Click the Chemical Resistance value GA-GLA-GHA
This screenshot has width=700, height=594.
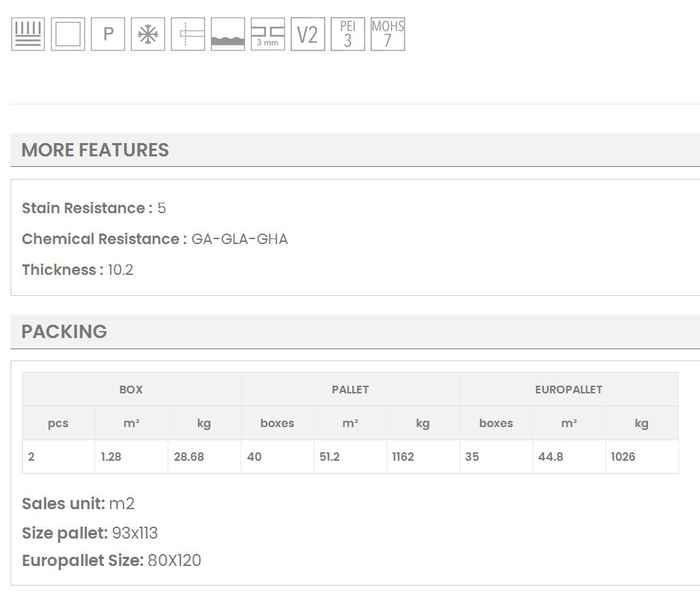coord(239,239)
